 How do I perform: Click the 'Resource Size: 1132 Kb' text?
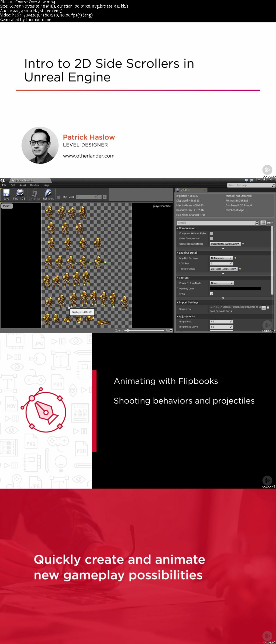click(x=190, y=210)
